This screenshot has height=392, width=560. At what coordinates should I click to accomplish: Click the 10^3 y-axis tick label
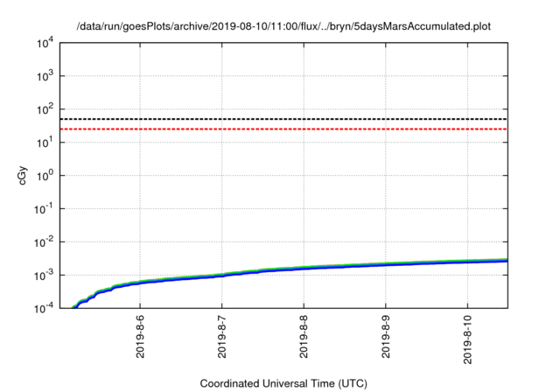click(x=45, y=76)
